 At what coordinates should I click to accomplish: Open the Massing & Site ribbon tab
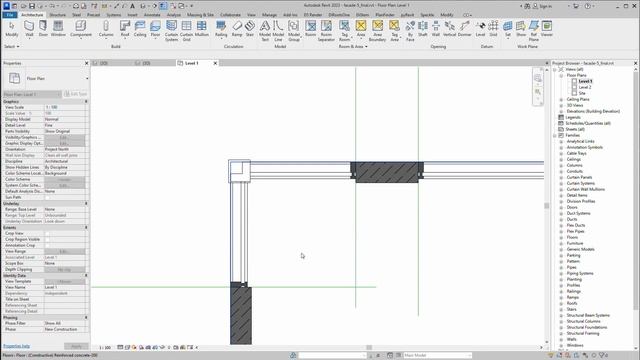[x=200, y=15]
